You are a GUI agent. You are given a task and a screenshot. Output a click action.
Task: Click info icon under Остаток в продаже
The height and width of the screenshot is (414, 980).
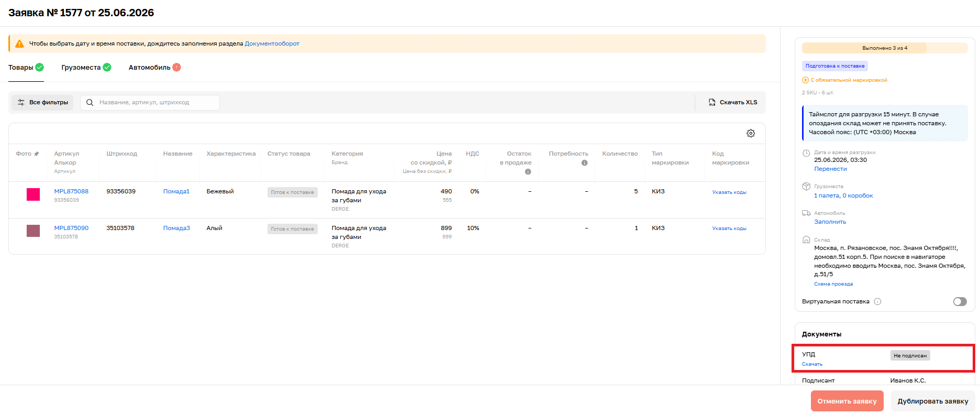(528, 172)
